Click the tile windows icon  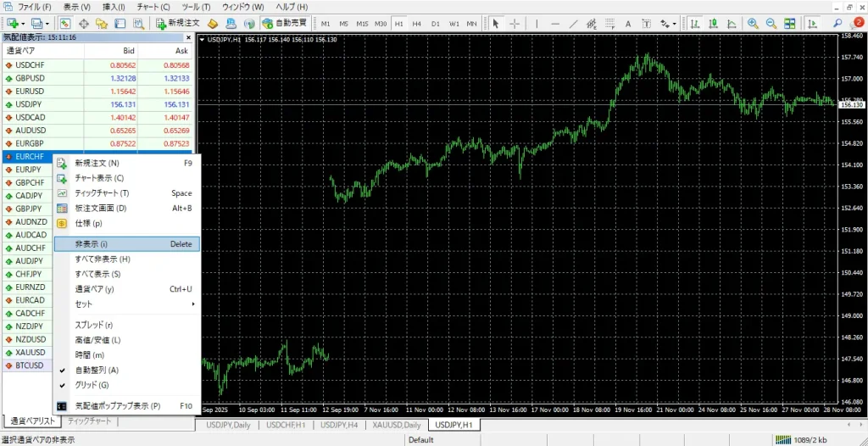point(788,23)
